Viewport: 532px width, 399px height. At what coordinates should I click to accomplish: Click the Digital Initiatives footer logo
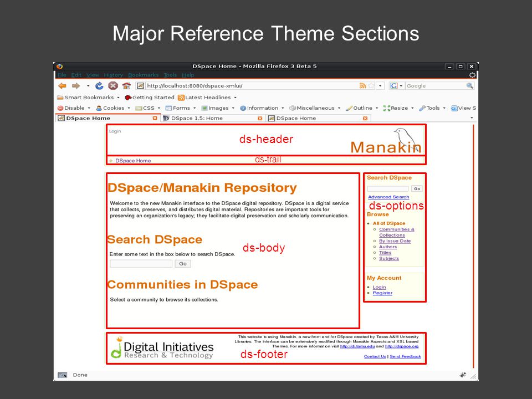pyautogui.click(x=162, y=348)
